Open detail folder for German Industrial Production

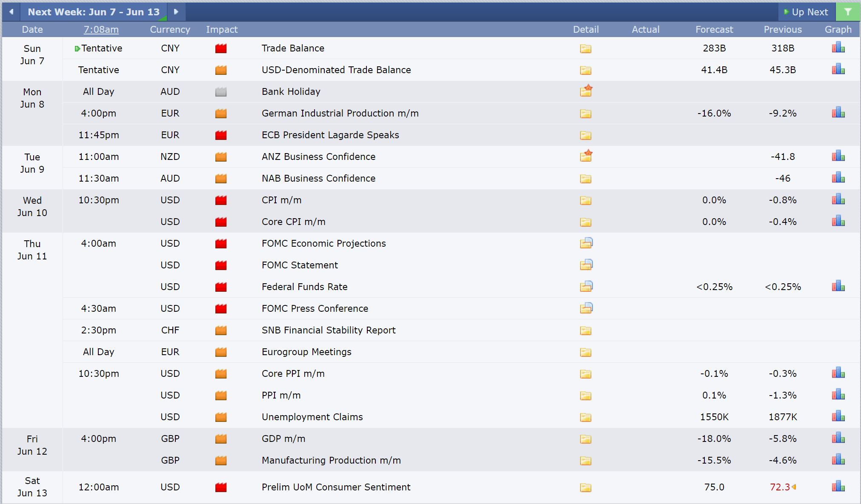586,114
